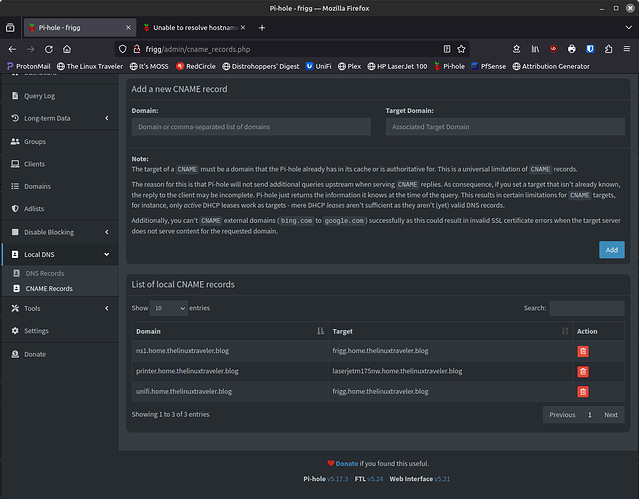This screenshot has width=639, height=499.
Task: Open the Bitwarden shield extension icon
Action: 590,49
